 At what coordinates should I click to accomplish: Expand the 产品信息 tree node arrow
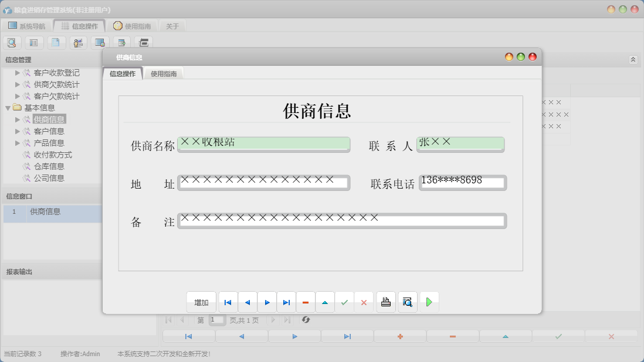point(18,143)
